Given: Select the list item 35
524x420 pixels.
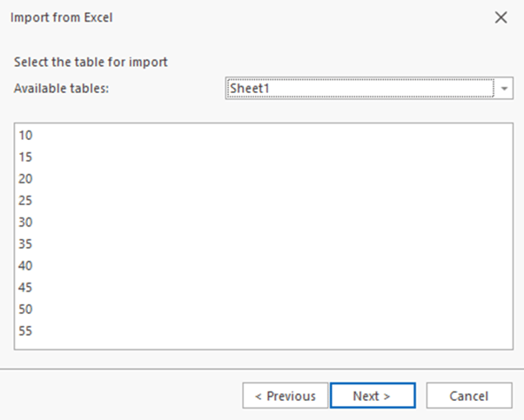Looking at the screenshot, I should [x=25, y=244].
